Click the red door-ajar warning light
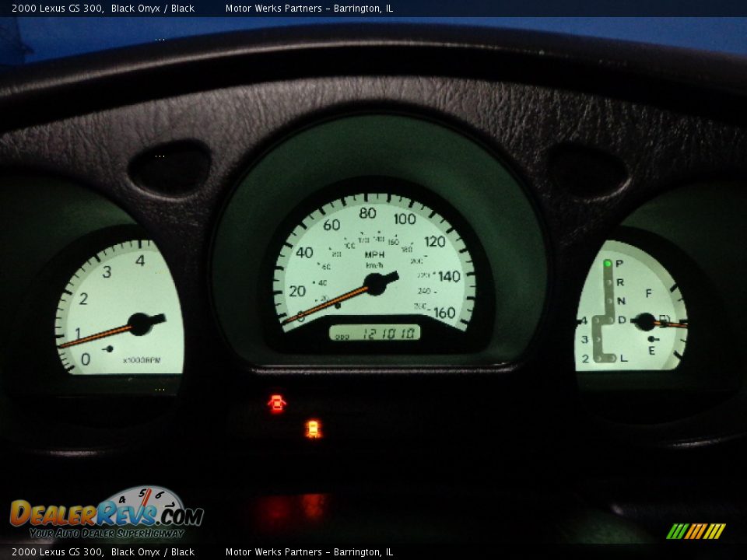The height and width of the screenshot is (560, 747). [278, 402]
